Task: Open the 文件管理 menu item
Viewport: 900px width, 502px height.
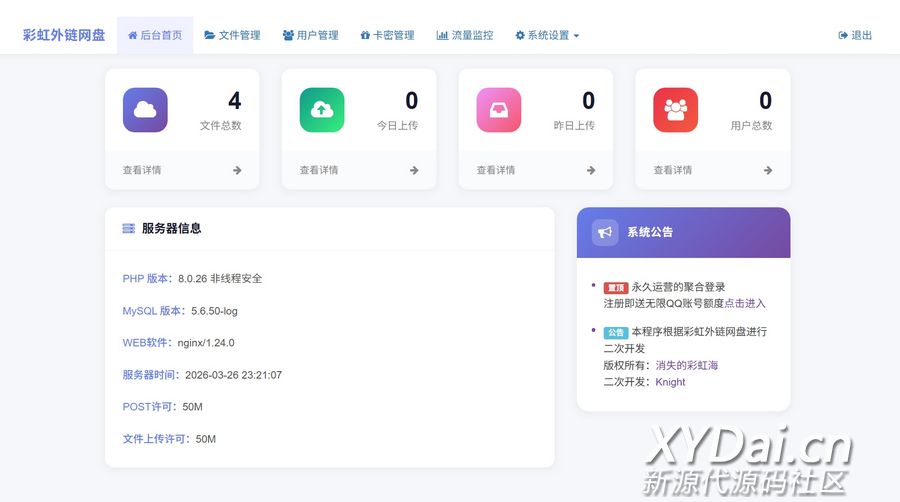Action: pyautogui.click(x=232, y=35)
